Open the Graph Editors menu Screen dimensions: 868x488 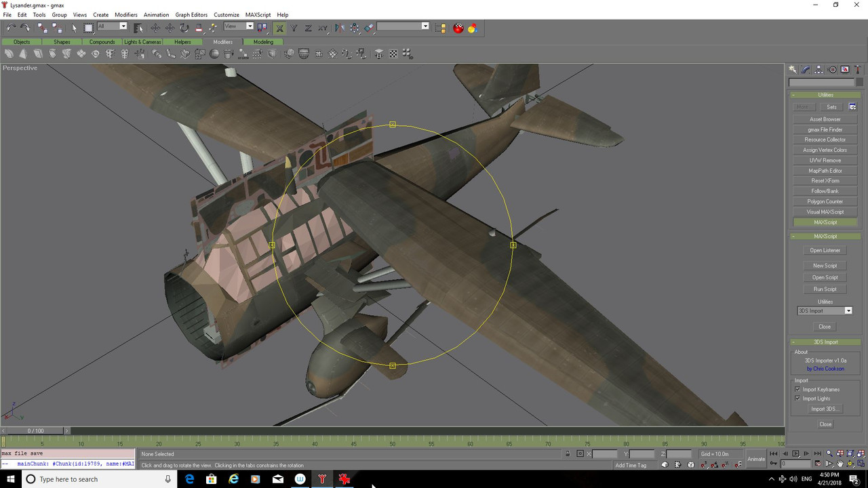tap(191, 15)
